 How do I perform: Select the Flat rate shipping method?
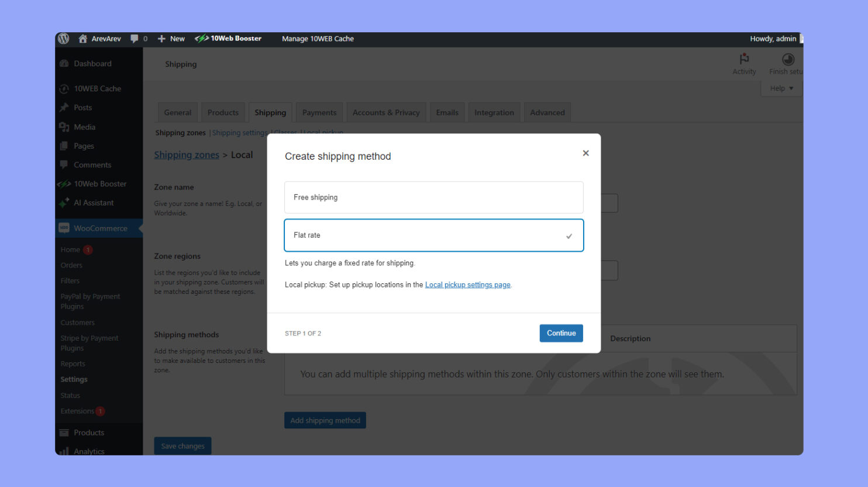tap(433, 235)
